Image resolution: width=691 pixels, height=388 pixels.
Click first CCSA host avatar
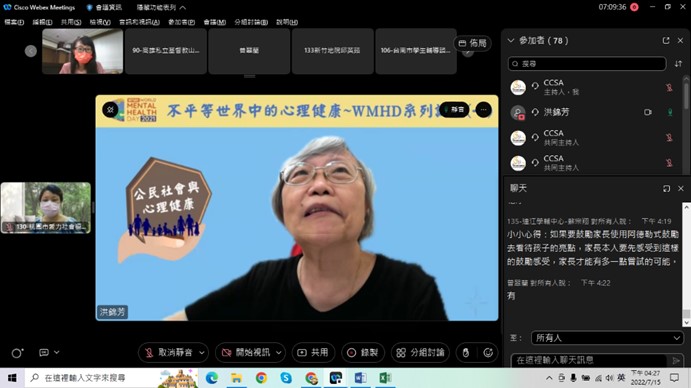pos(518,87)
